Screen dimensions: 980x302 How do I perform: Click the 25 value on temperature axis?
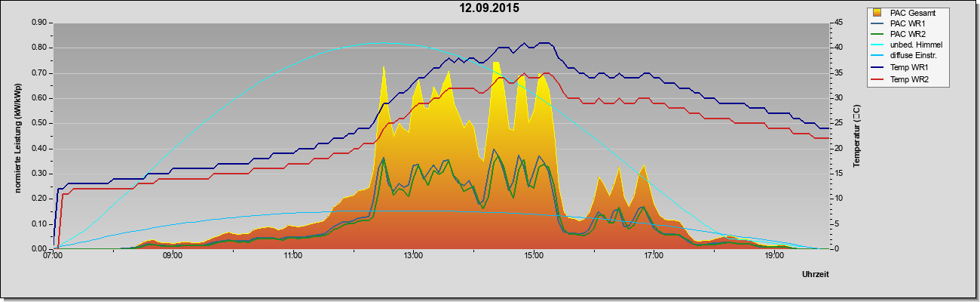[x=838, y=123]
